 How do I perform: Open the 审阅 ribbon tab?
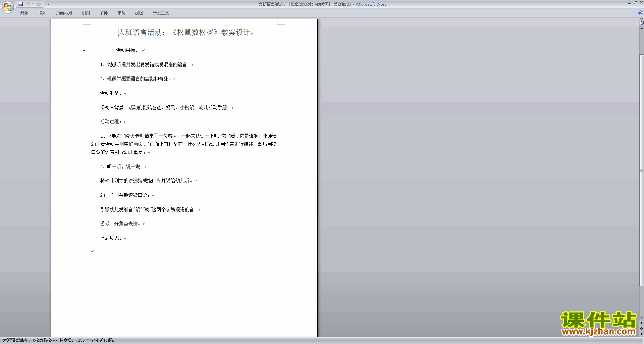coord(121,13)
